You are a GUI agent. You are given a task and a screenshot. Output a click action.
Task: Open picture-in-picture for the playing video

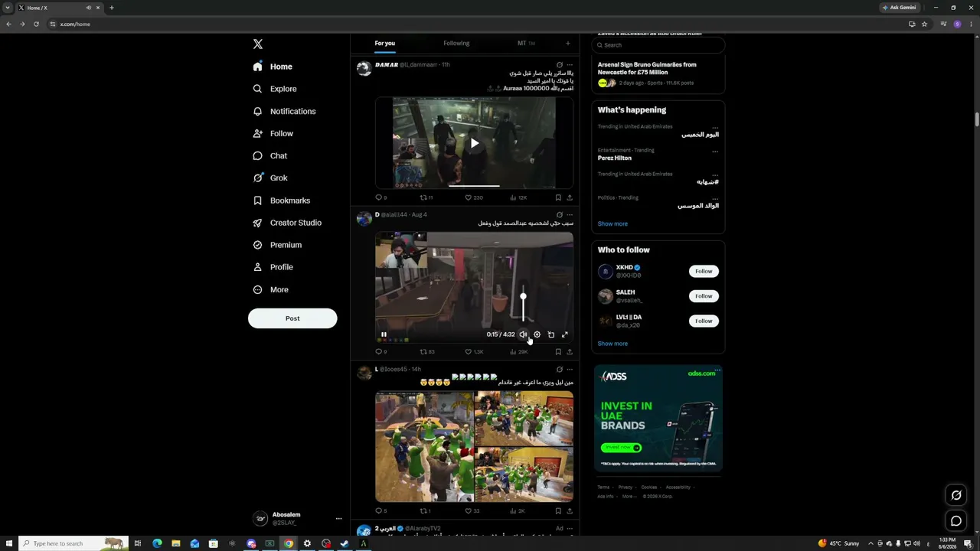click(550, 334)
